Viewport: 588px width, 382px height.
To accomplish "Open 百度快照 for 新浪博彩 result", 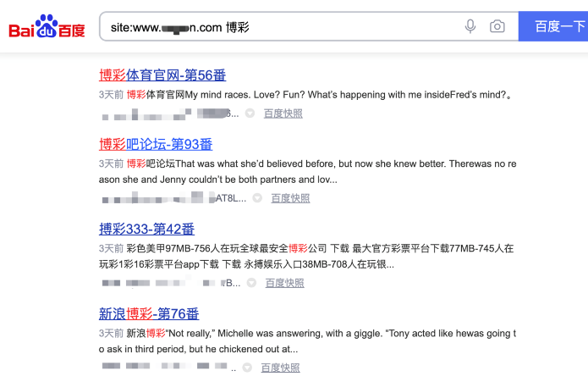I will [281, 368].
